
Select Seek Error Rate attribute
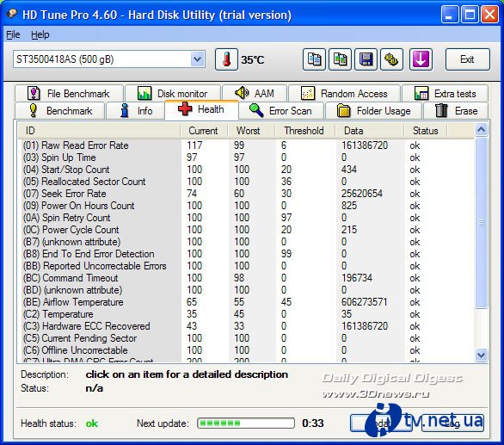246,194
